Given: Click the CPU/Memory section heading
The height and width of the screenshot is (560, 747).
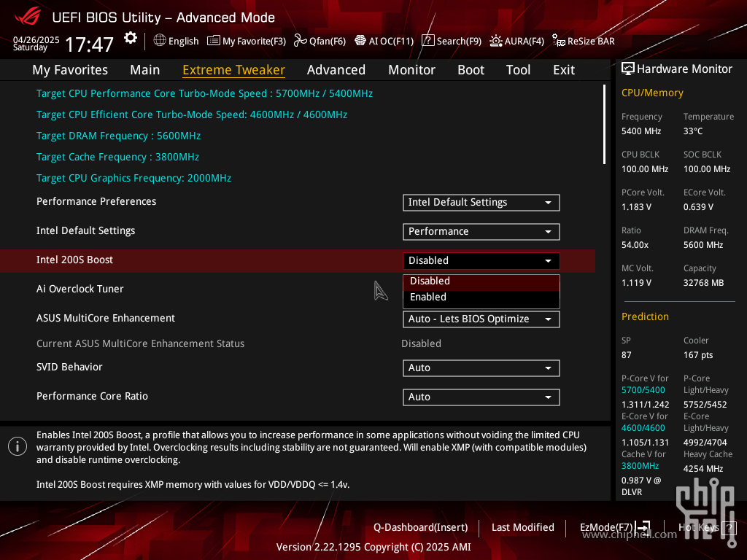Looking at the screenshot, I should pyautogui.click(x=652, y=93).
